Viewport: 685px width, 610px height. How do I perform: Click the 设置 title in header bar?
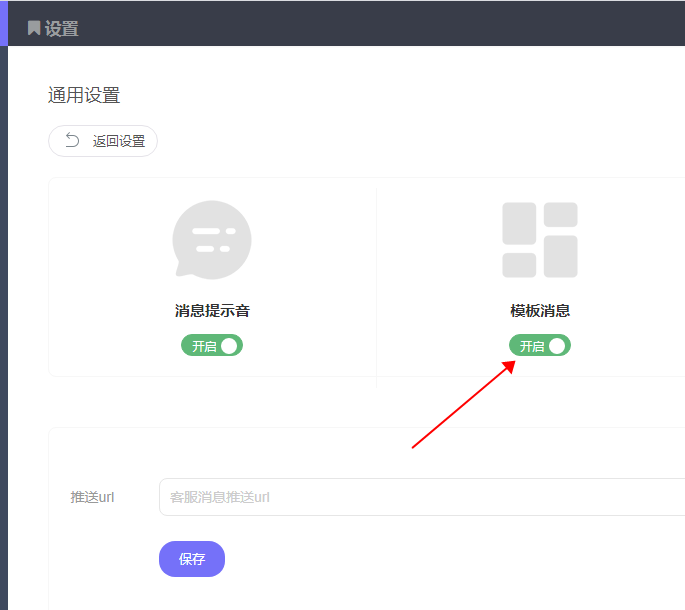(62, 29)
